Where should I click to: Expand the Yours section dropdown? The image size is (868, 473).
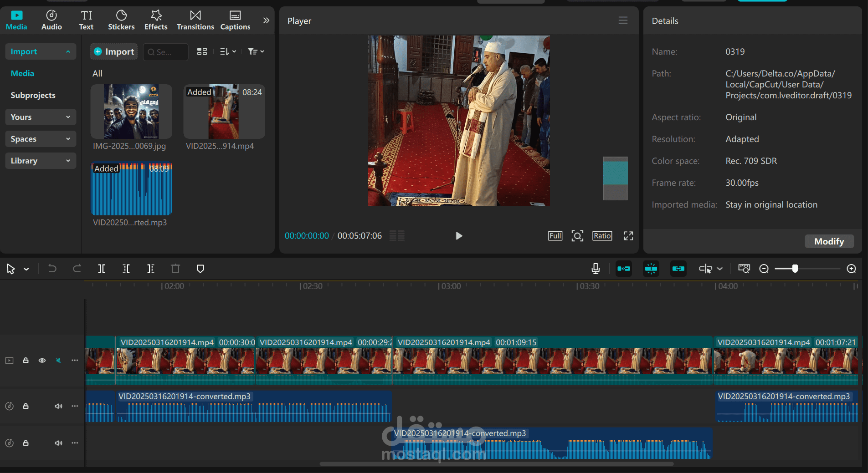click(x=40, y=117)
